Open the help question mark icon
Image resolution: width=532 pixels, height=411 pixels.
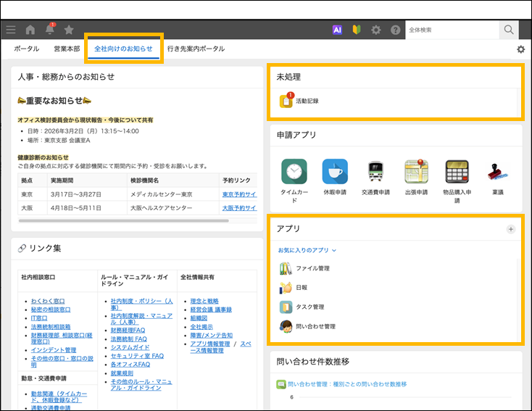tap(395, 30)
